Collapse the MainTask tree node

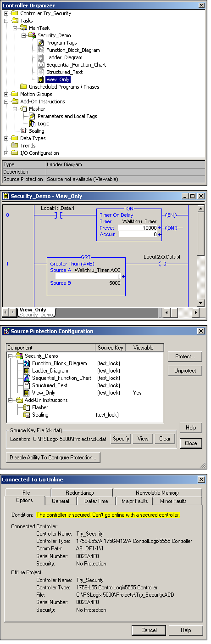click(x=15, y=28)
